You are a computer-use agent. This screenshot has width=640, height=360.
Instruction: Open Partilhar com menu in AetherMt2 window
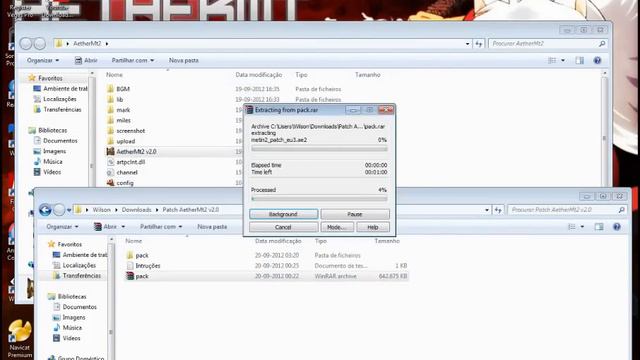(133, 60)
